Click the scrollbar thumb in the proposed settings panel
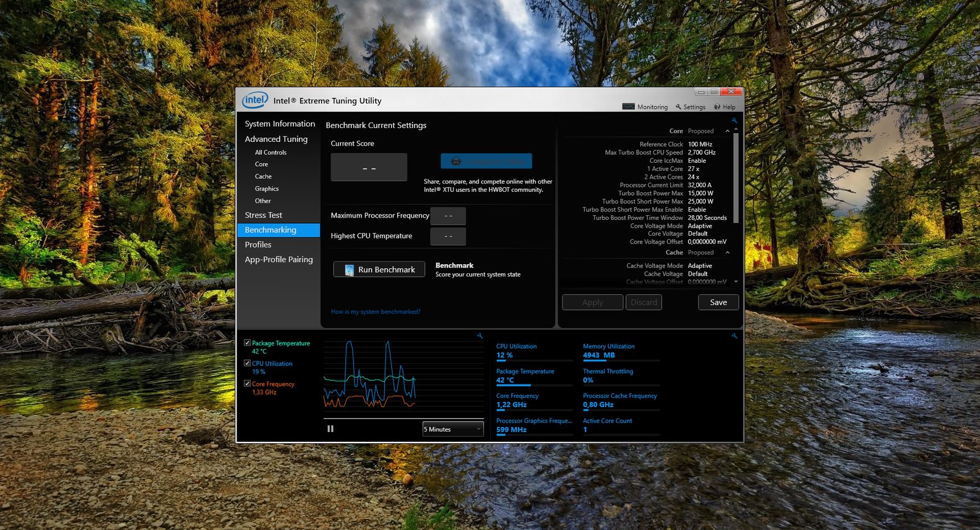This screenshot has width=980, height=530. (x=736, y=178)
